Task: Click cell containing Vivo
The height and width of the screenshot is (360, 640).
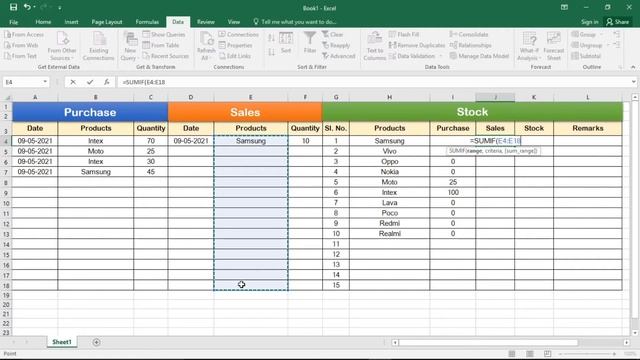Action: (x=389, y=151)
